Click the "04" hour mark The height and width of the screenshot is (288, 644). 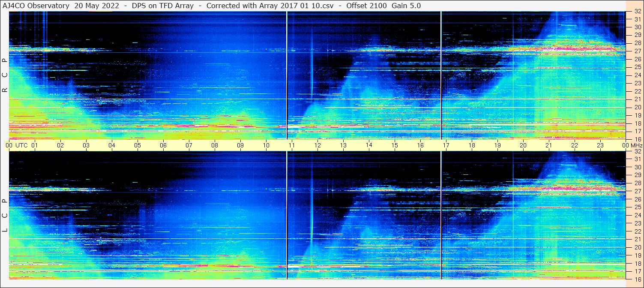[112, 145]
